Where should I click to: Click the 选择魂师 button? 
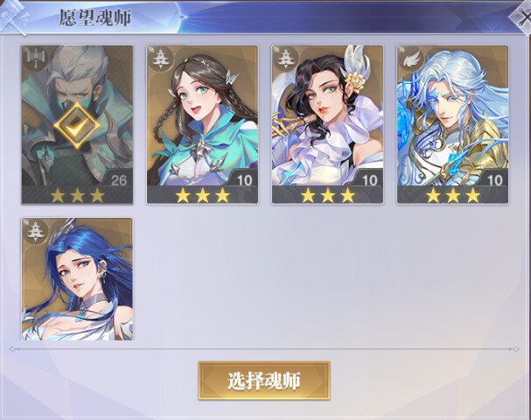264,381
